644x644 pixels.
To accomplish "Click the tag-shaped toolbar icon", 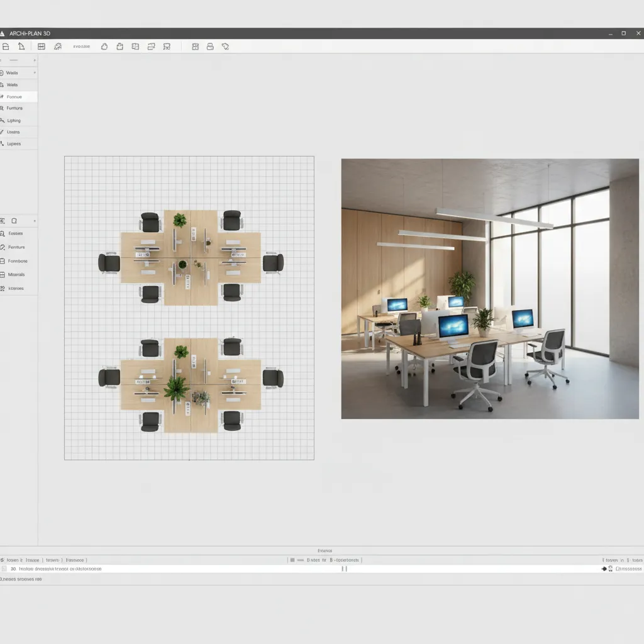I will pyautogui.click(x=226, y=47).
